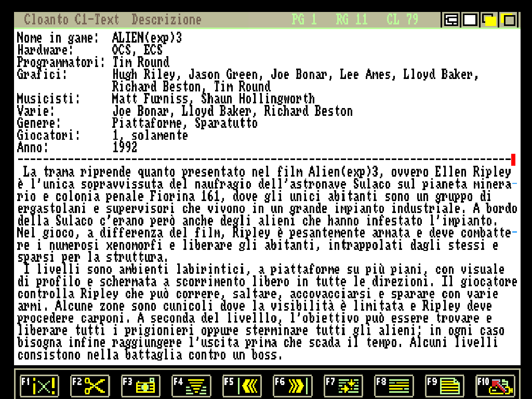Click the RG 11 row indicator
The width and height of the screenshot is (532, 399).
point(352,20)
